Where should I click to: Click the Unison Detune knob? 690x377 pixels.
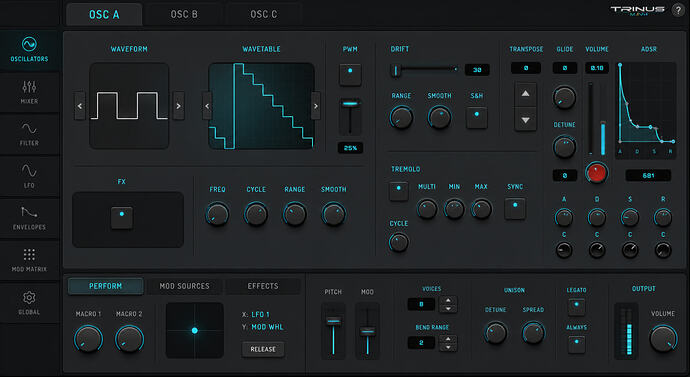pyautogui.click(x=495, y=333)
